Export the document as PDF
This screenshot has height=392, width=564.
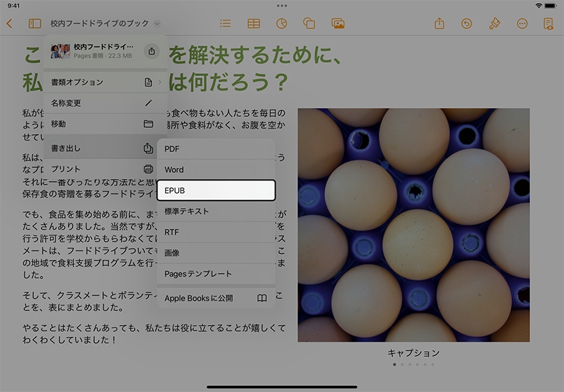(x=216, y=149)
